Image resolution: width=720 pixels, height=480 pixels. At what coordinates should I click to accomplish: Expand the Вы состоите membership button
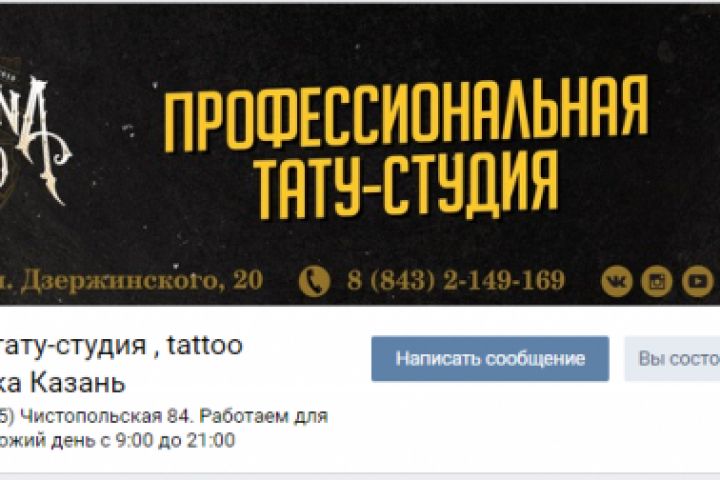click(x=672, y=359)
